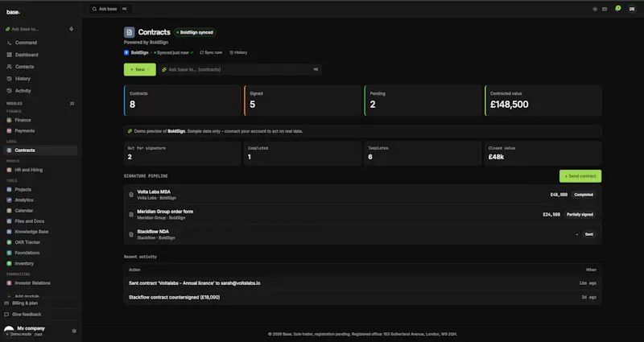This screenshot has width=644, height=342.
Task: Open the DE user avatar menu
Action: [632, 9]
